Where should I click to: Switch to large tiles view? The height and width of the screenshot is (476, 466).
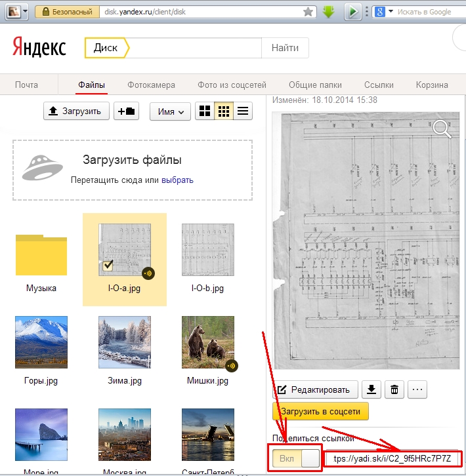(205, 111)
